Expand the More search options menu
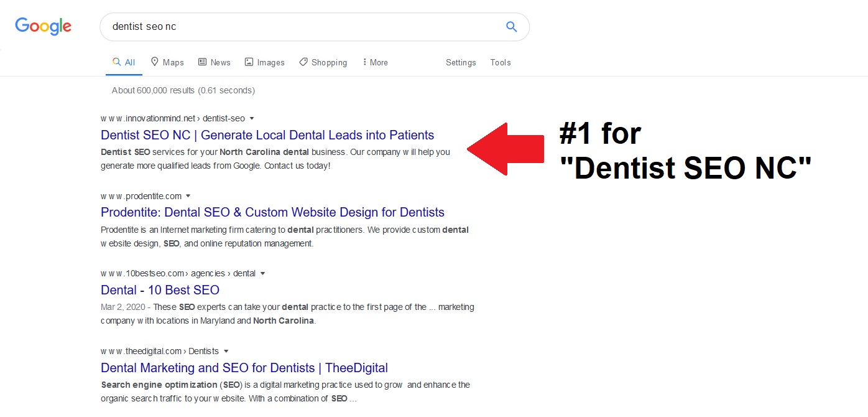Screen dimensions: 868x417 tap(375, 62)
